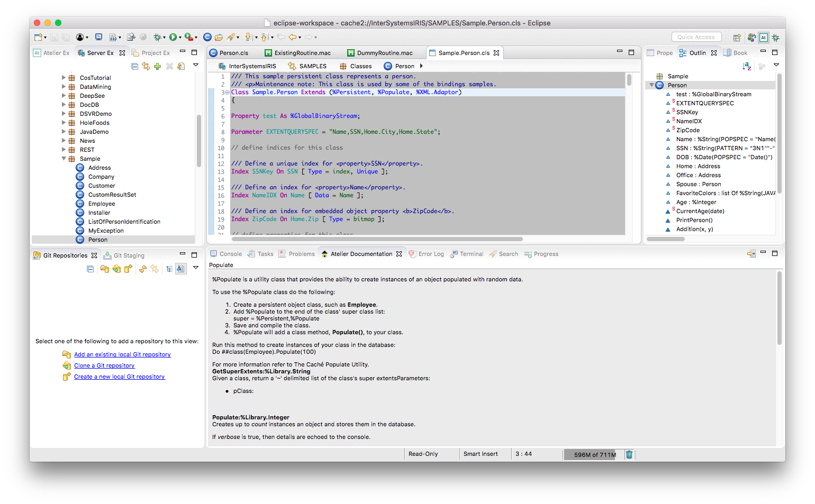Screen dimensions: 815x504
Task: Expand the HoleFoods package node
Action: click(64, 123)
